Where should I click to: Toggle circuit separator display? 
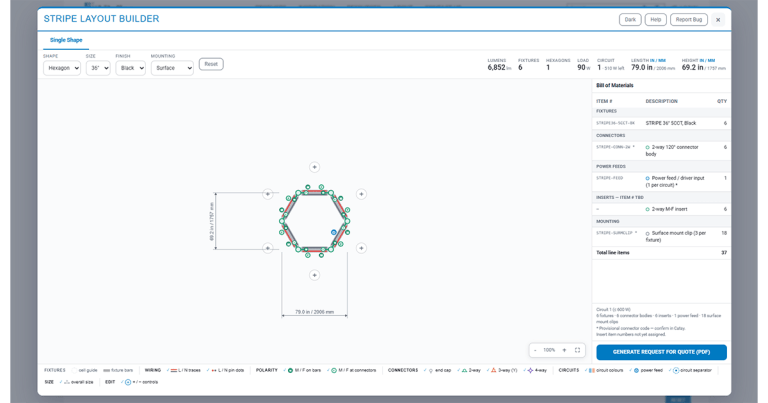691,370
